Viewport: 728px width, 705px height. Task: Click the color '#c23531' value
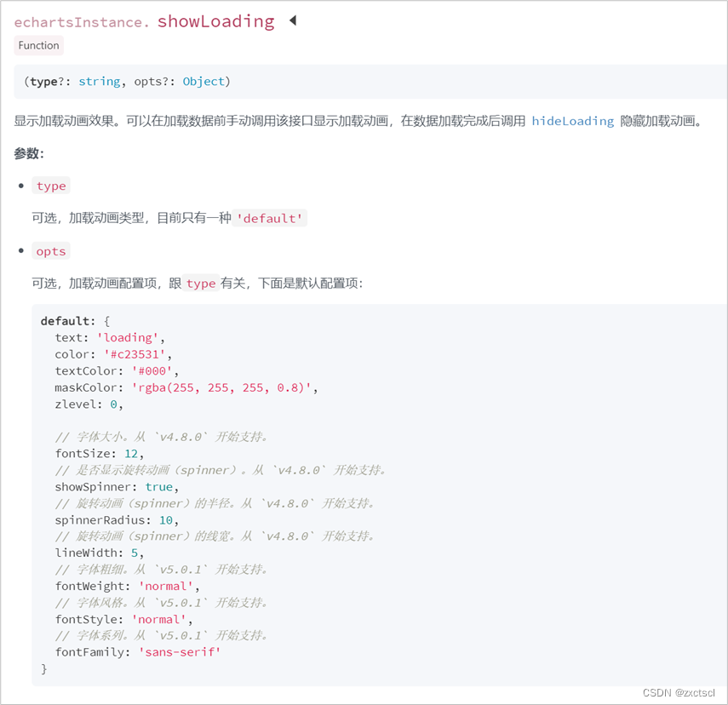click(x=135, y=354)
